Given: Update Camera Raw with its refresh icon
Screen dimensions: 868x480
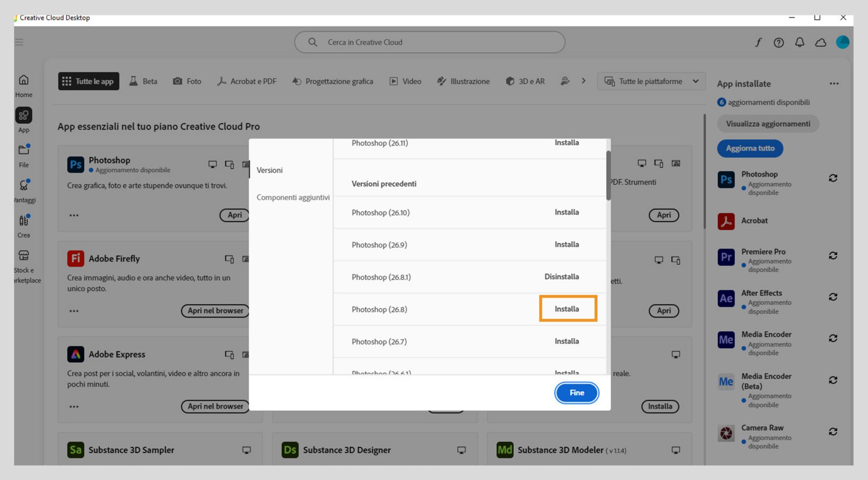Looking at the screenshot, I should [x=833, y=432].
